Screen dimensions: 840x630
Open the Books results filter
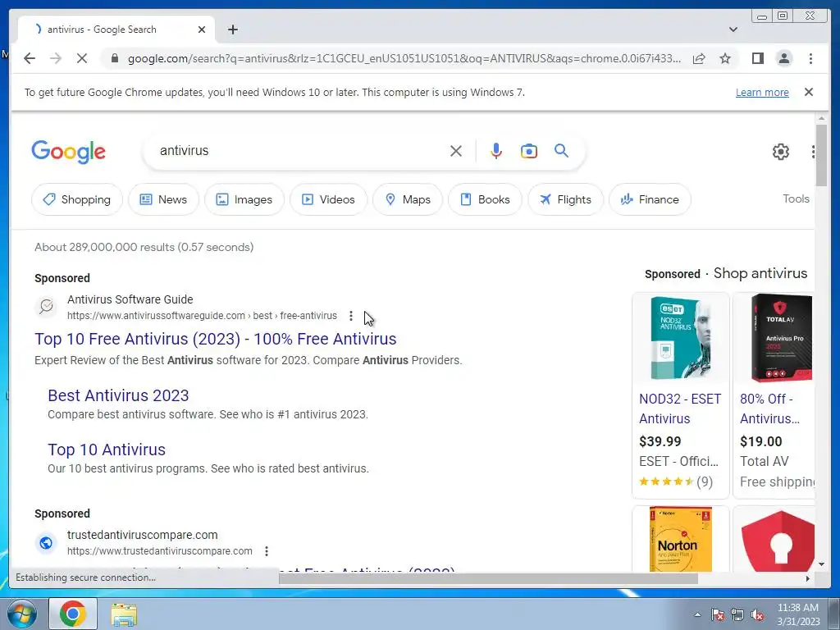485,199
